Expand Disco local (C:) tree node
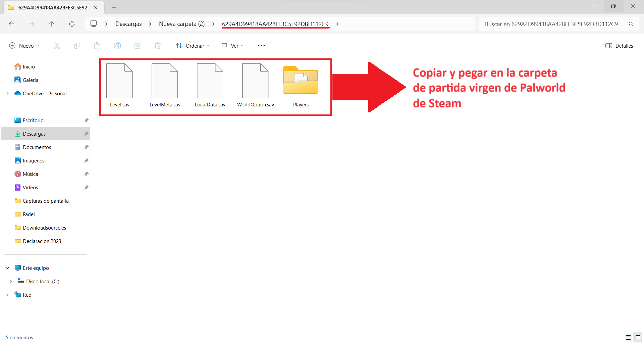The height and width of the screenshot is (342, 644). coord(11,281)
